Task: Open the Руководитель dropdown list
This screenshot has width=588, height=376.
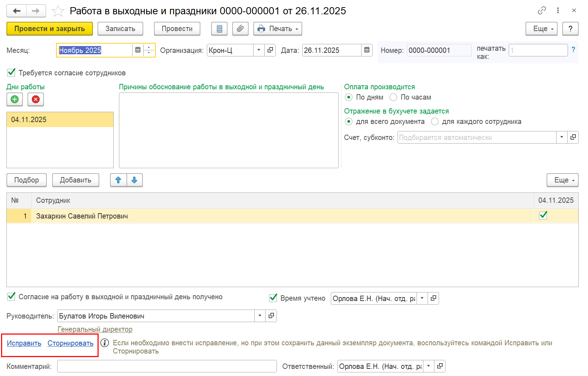Action: 260,316
